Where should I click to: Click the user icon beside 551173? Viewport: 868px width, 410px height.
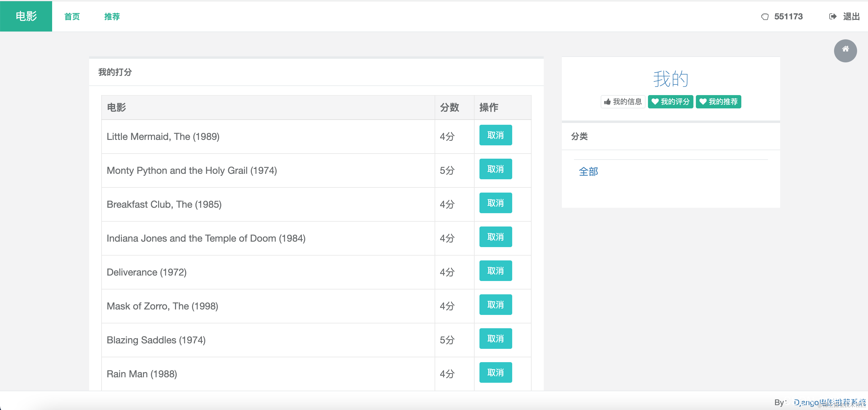pos(765,16)
